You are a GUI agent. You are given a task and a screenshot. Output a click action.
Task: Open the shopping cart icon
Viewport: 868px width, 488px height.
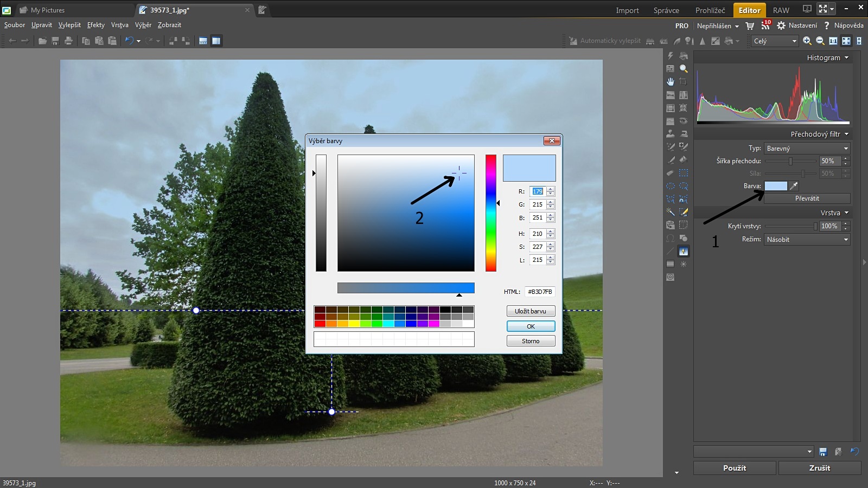(750, 25)
